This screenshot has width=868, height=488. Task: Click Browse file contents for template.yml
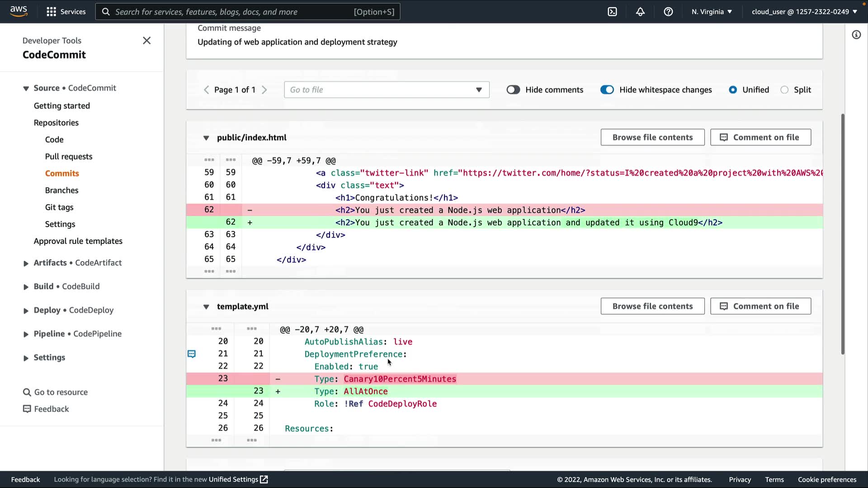(x=652, y=306)
